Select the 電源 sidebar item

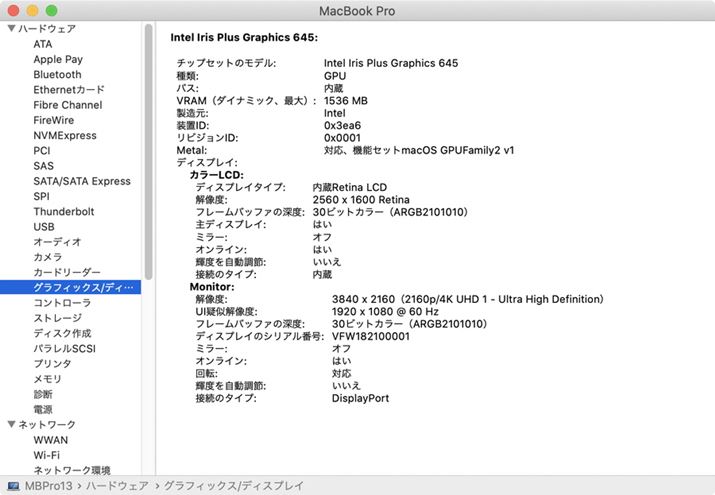43,409
